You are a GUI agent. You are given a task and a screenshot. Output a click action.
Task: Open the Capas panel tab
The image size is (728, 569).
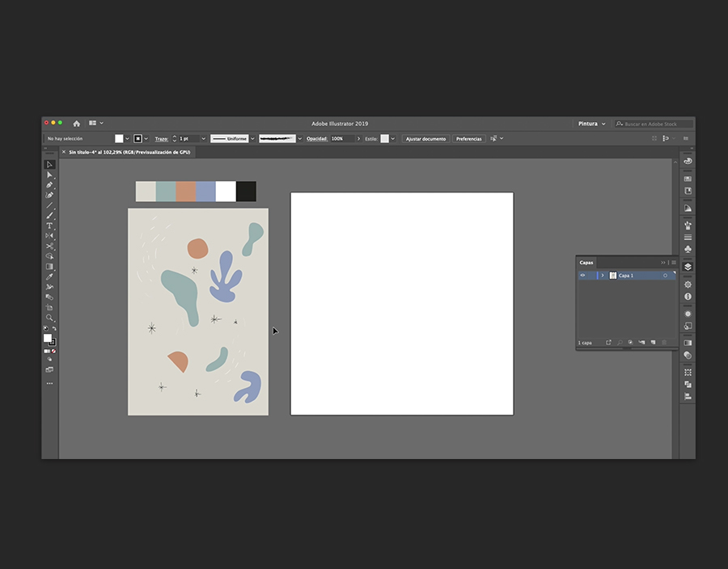point(586,262)
